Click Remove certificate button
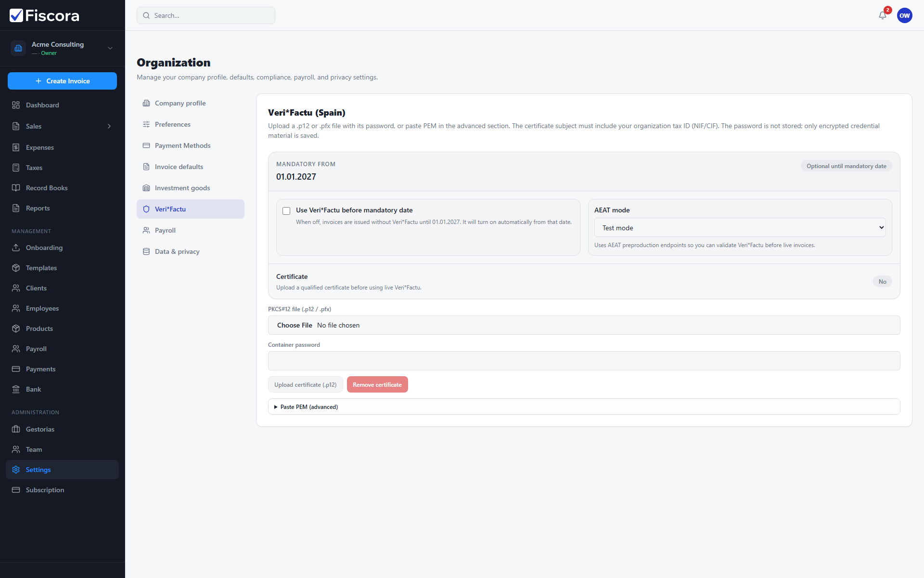This screenshot has width=924, height=578. 377,384
